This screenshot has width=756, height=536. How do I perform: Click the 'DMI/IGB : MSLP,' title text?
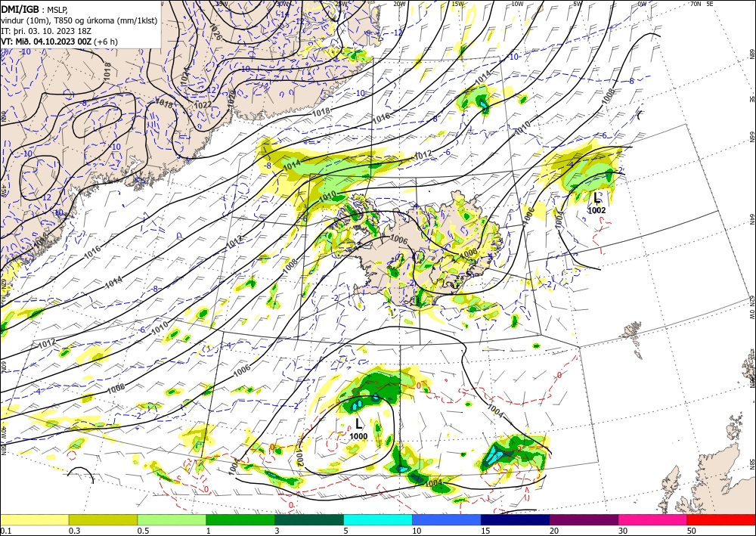35,9
